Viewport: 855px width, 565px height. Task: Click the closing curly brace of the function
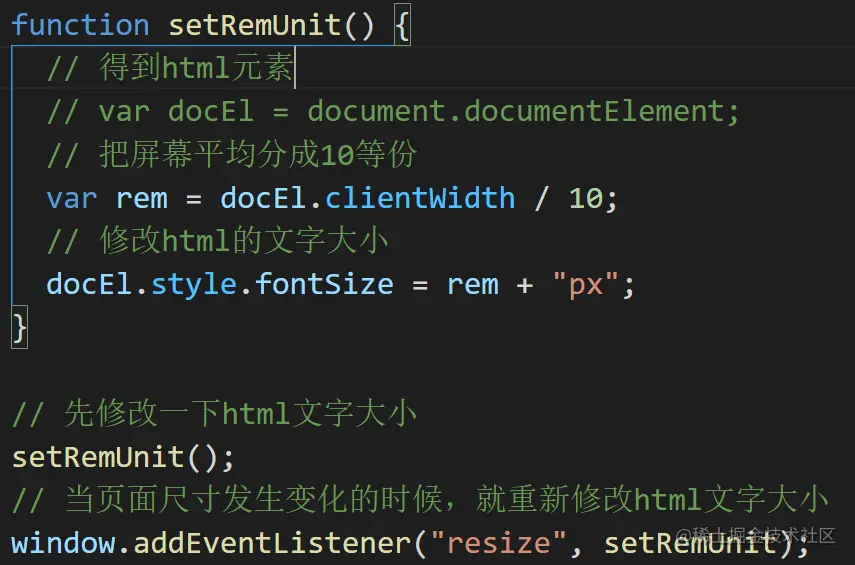[19, 328]
